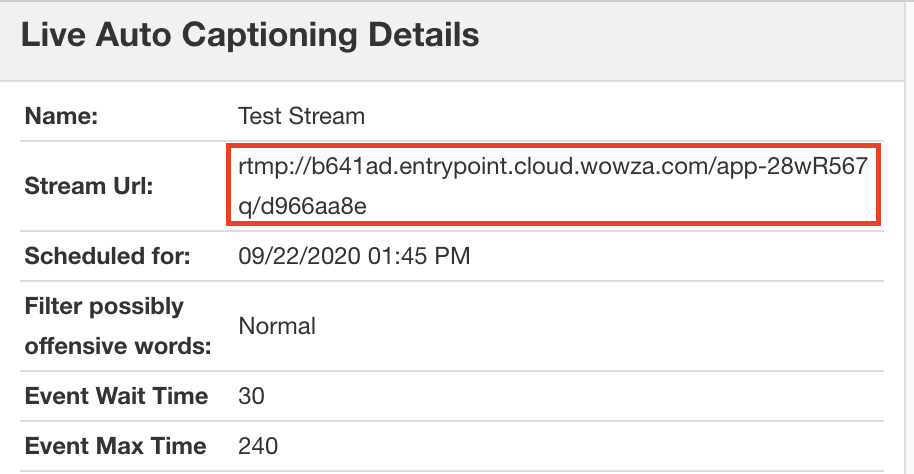Click the Stream Url label
This screenshot has width=914, height=474.
[88, 186]
